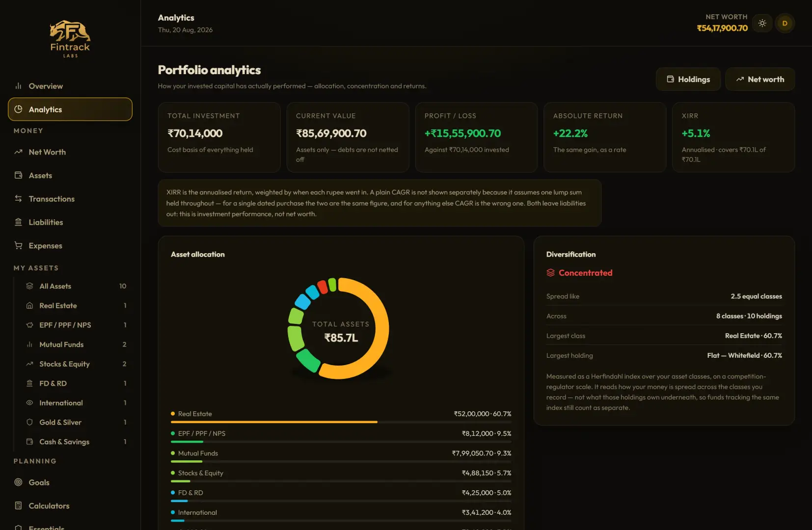Click the XIRR +5.1% value
The height and width of the screenshot is (530, 812).
pos(696,133)
